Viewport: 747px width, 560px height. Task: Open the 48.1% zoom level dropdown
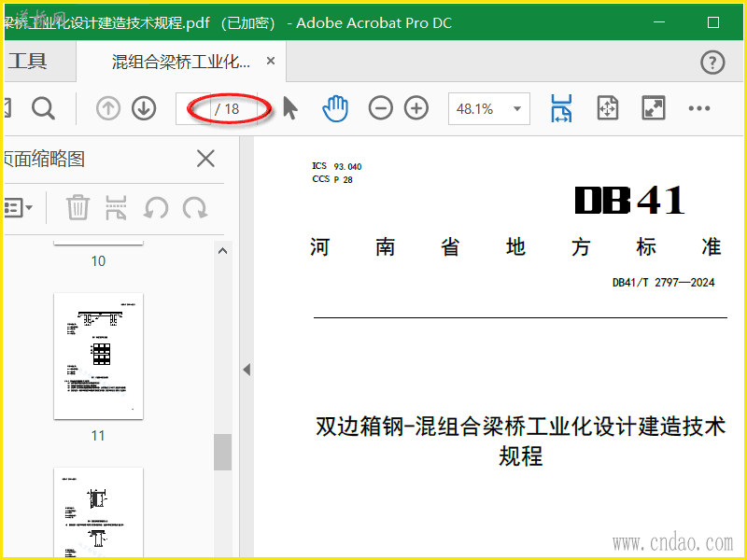point(517,109)
